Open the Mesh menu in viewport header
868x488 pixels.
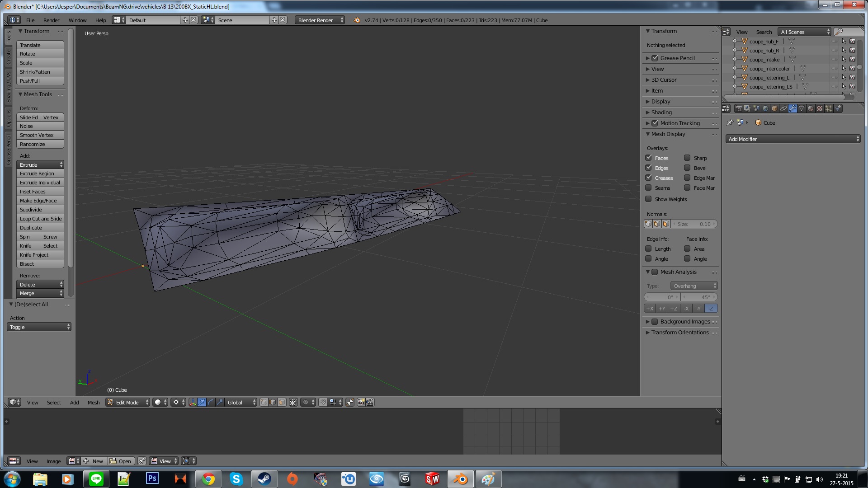pyautogui.click(x=94, y=402)
